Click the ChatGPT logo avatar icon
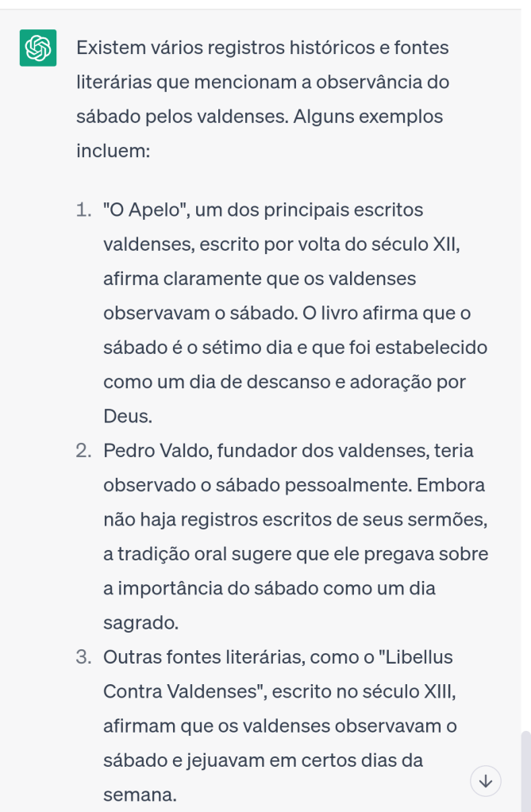 (x=37, y=49)
